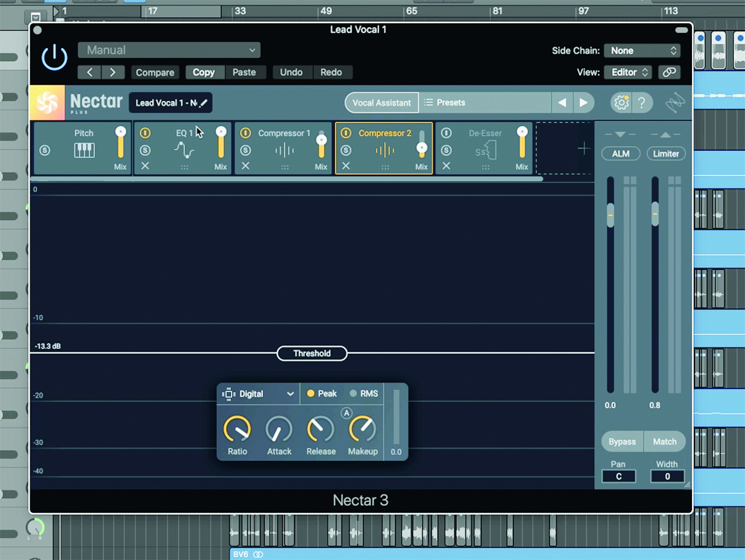The image size is (745, 560).
Task: Open the Manual preset dropdown
Action: point(169,50)
